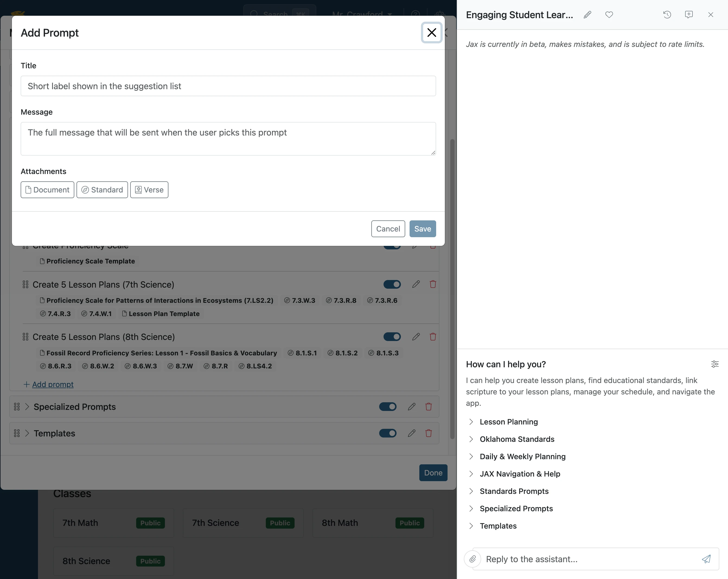This screenshot has height=579, width=728.
Task: Click the Title input field
Action: pyautogui.click(x=228, y=86)
